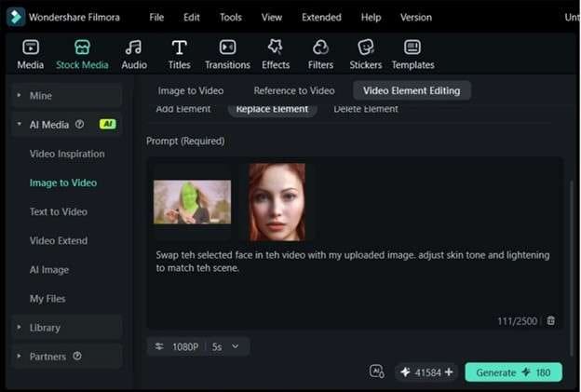Open the 5s duration dropdown arrow

click(x=236, y=346)
